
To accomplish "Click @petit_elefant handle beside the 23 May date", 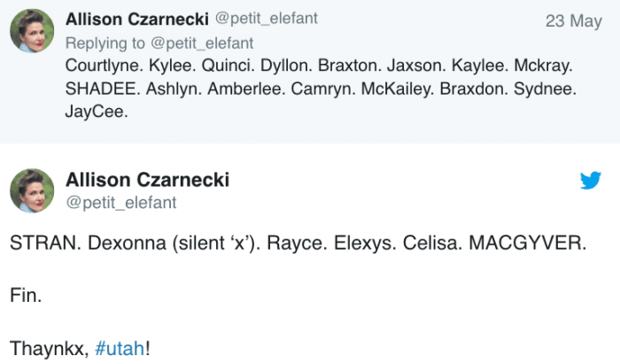I will [267, 19].
